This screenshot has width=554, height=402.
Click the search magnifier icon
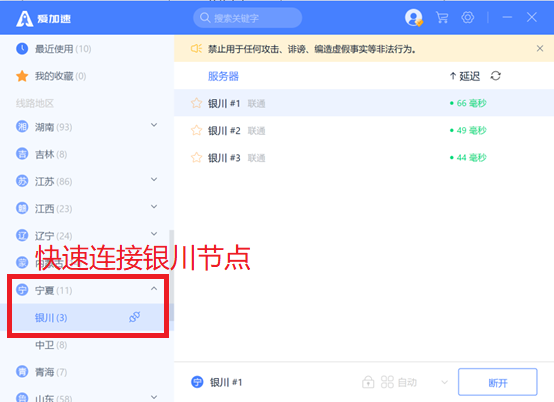(x=205, y=18)
